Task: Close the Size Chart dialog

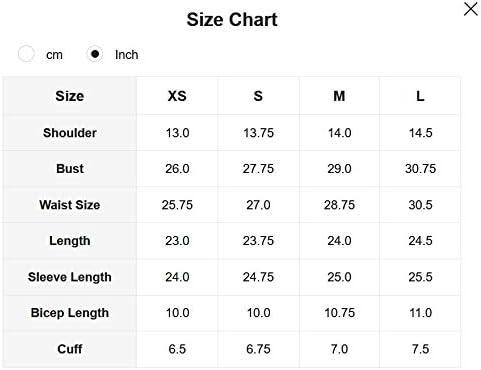Action: [470, 9]
